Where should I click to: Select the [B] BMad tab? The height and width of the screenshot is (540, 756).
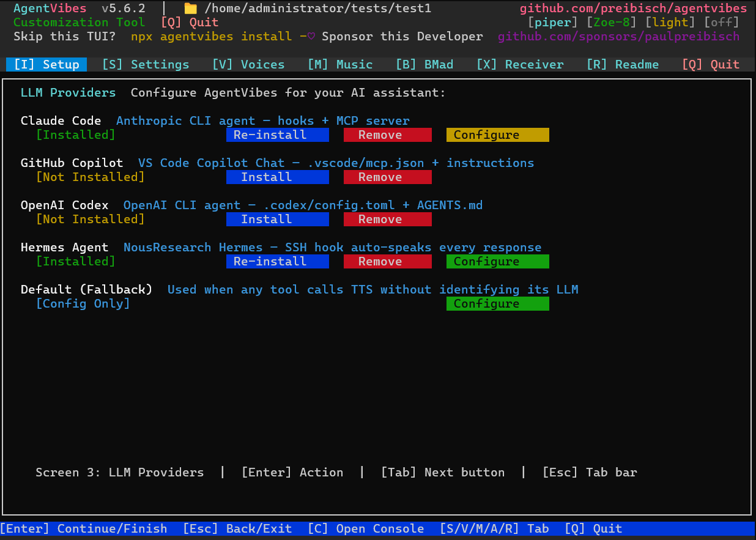424,64
